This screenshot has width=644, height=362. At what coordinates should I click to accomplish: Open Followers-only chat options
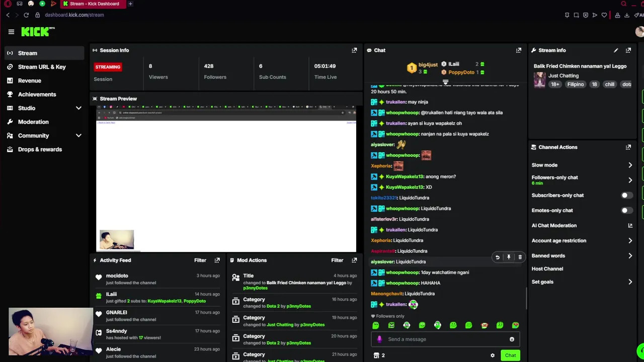582,180
